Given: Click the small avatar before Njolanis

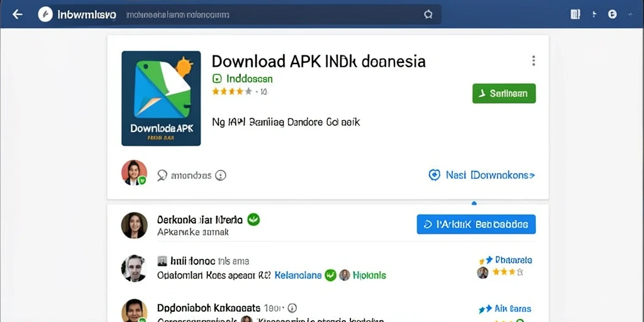Looking at the screenshot, I should click(345, 275).
